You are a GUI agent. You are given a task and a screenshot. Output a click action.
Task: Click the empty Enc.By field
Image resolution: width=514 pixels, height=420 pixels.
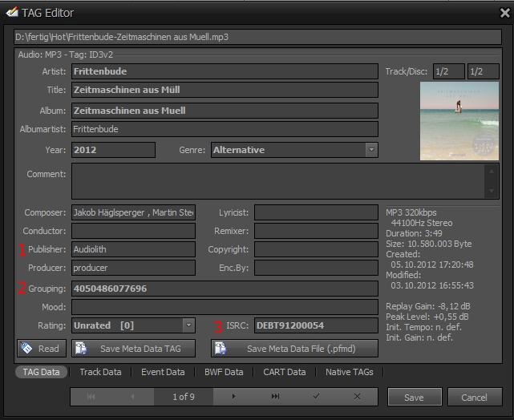[x=316, y=268]
